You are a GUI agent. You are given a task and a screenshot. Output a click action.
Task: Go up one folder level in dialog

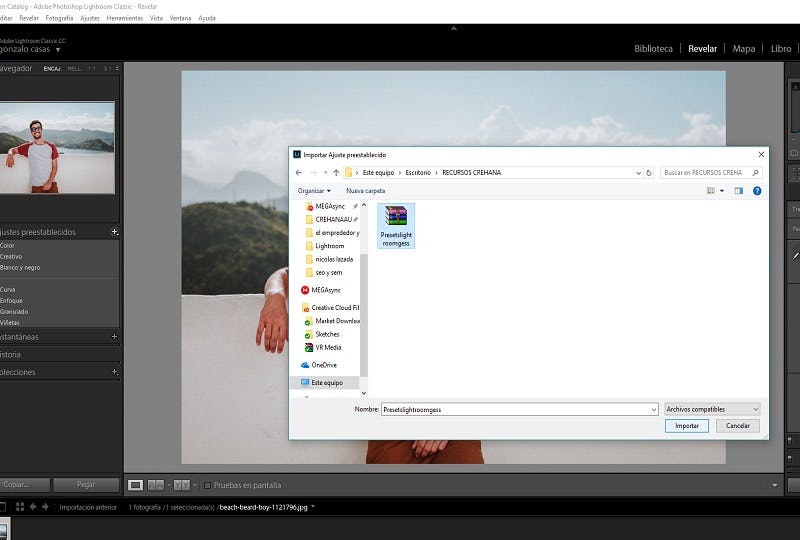(335, 173)
